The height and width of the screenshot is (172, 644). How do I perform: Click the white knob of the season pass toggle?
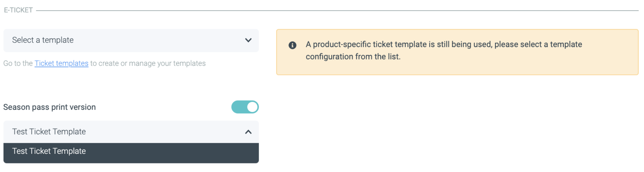point(252,107)
